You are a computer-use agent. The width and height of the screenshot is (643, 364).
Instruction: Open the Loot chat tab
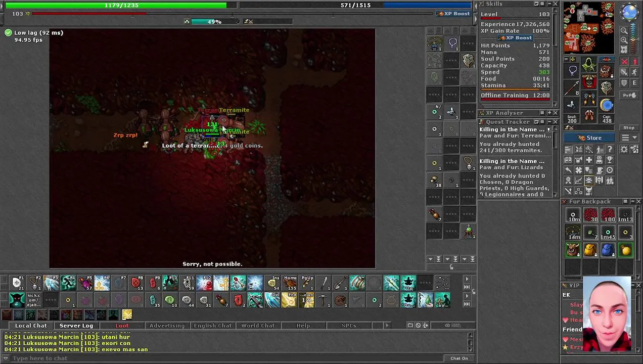click(122, 326)
